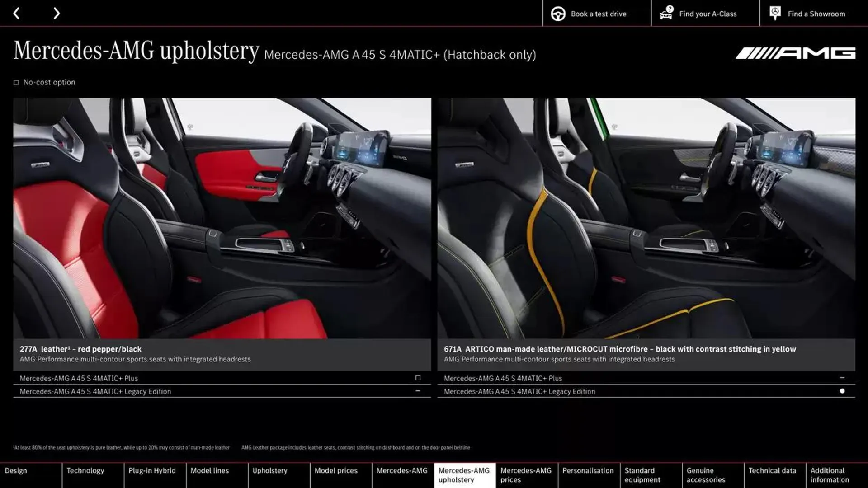Toggle the No-cost option checkbox

[16, 82]
